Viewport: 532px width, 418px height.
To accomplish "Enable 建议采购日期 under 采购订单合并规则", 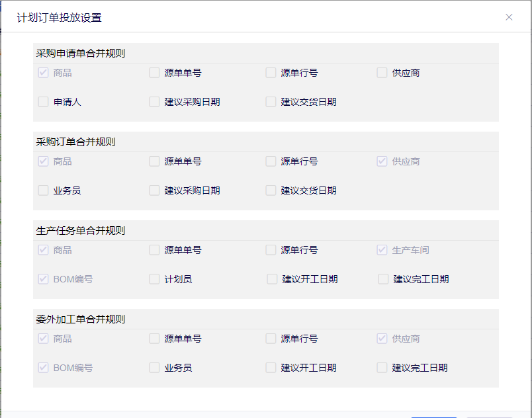I will [154, 190].
